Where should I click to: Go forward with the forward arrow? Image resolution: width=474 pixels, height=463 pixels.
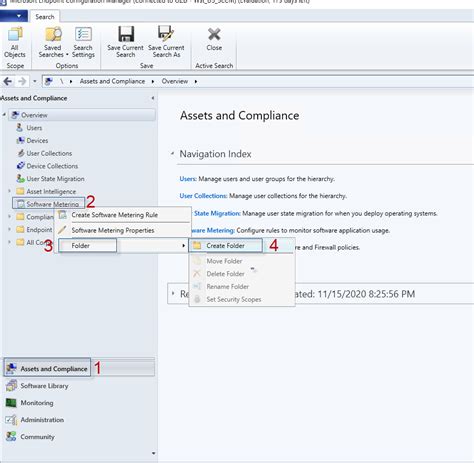pos(22,81)
